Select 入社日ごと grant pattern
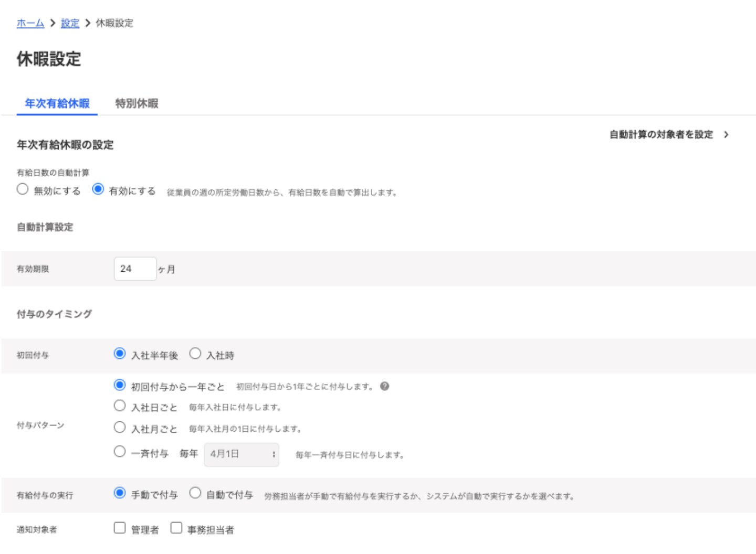Viewport: 756px width, 554px height. pyautogui.click(x=120, y=406)
